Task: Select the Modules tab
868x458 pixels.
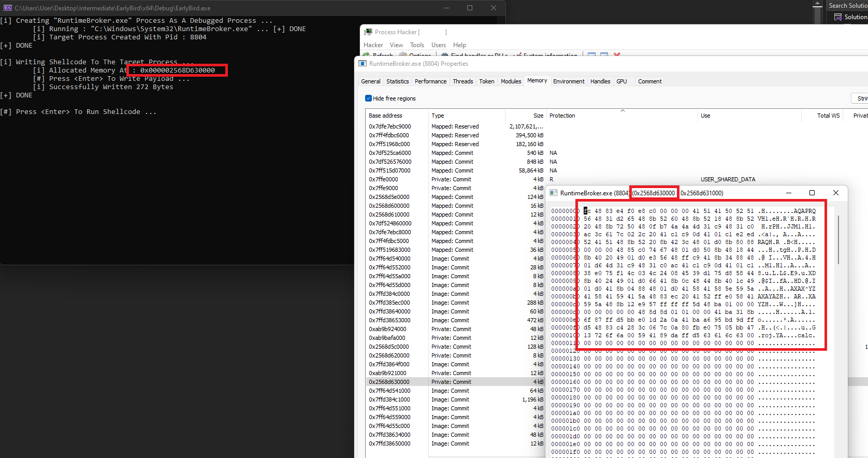Action: [511, 81]
